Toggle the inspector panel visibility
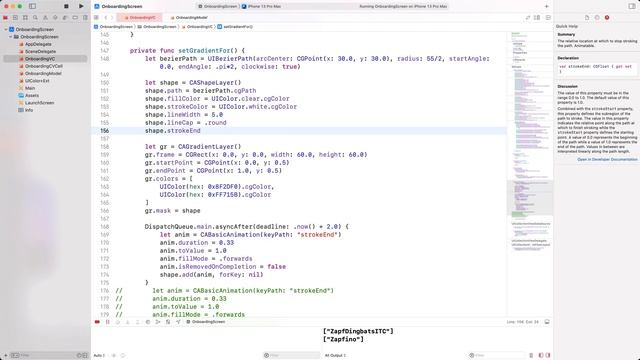This screenshot has width=640, height=360. [x=632, y=6]
